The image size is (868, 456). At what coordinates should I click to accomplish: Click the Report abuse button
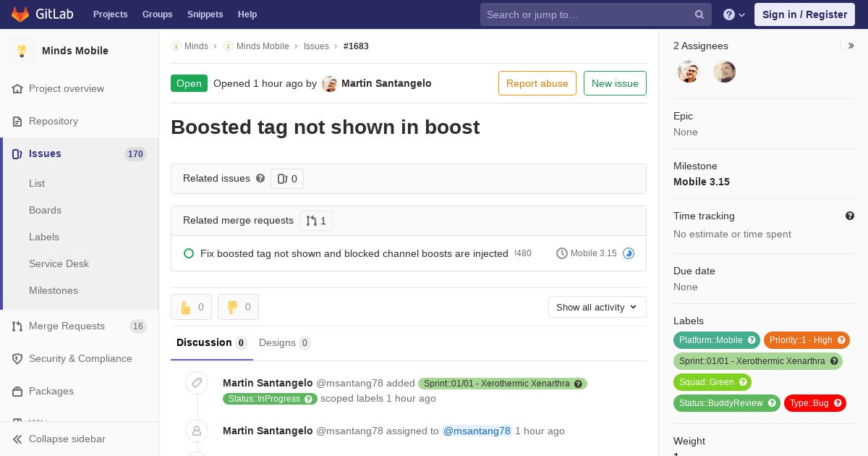click(x=537, y=83)
